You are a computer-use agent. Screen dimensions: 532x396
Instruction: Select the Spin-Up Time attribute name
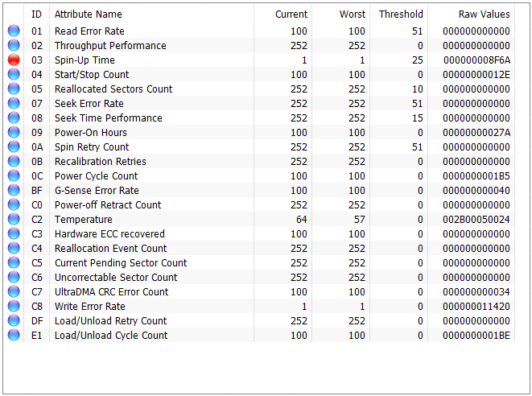pos(85,60)
